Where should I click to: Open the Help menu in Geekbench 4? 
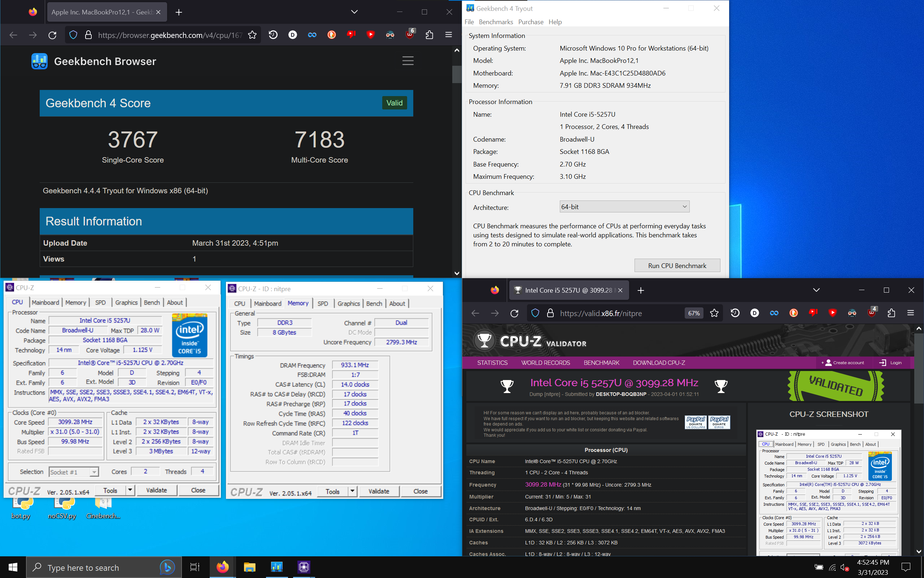tap(555, 22)
